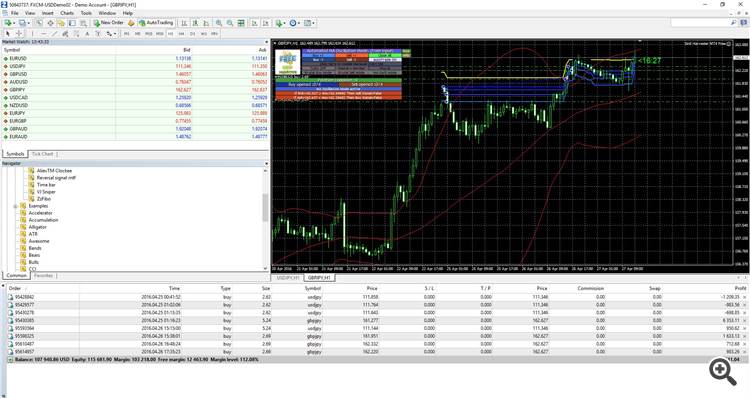Switch chart timeframe to M30
Image resolution: width=750 pixels, height=398 pixels.
pyautogui.click(x=160, y=33)
